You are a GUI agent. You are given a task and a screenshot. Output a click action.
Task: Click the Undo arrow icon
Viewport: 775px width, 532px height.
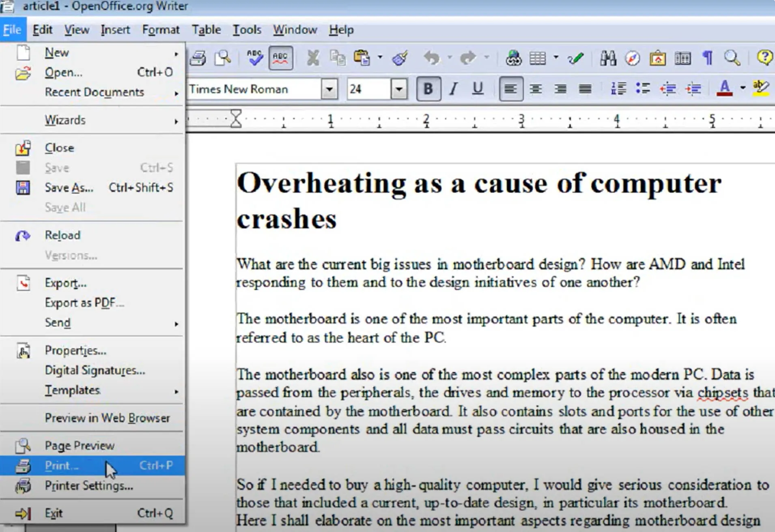point(432,58)
